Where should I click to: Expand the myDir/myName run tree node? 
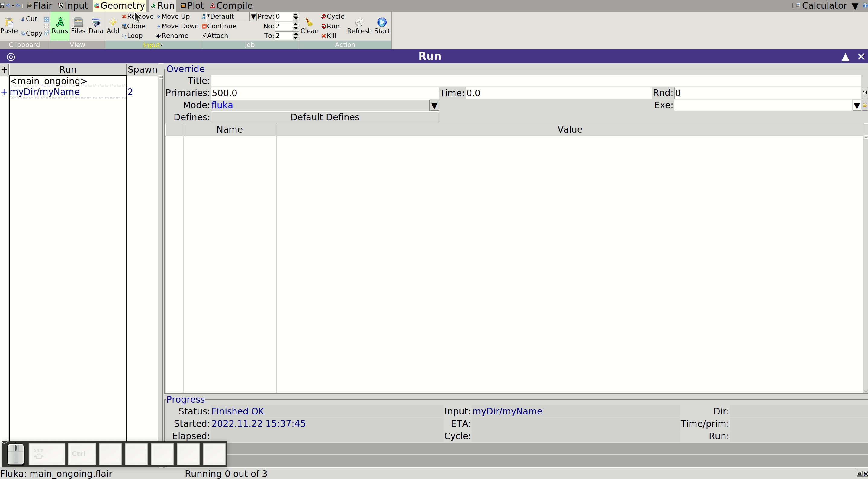[4, 92]
